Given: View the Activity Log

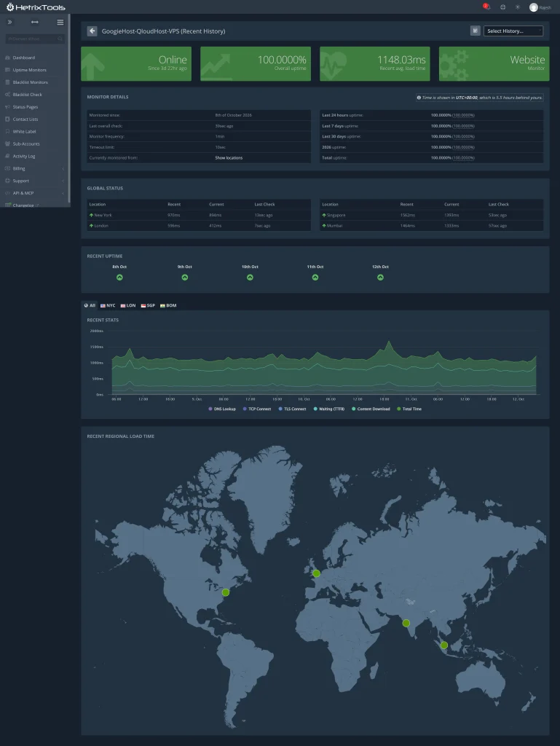Looking at the screenshot, I should (x=24, y=156).
